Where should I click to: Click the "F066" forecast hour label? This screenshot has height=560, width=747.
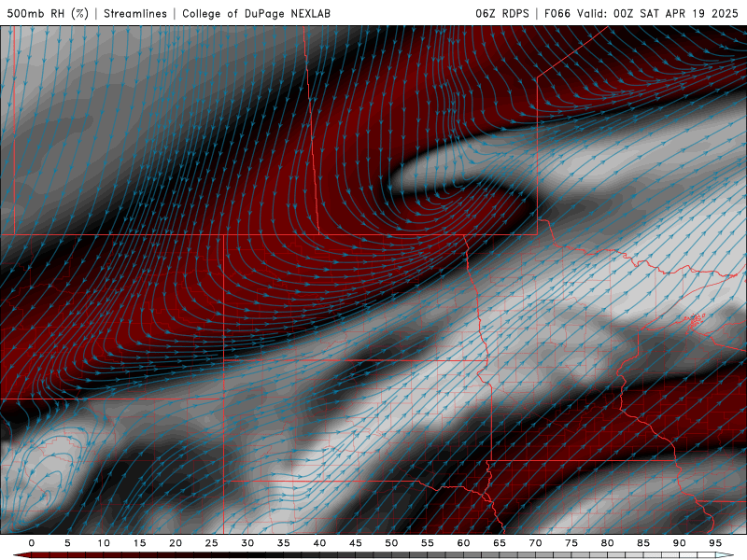557,13
